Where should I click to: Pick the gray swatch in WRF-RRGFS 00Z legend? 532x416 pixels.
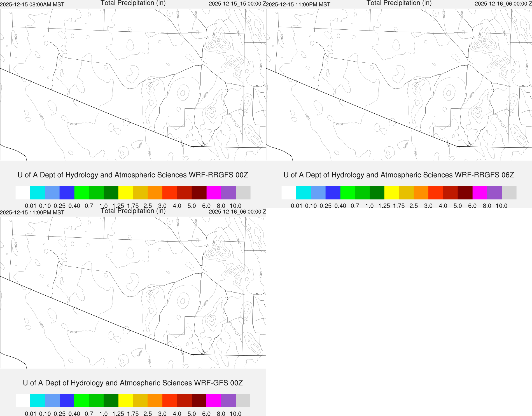point(243,193)
